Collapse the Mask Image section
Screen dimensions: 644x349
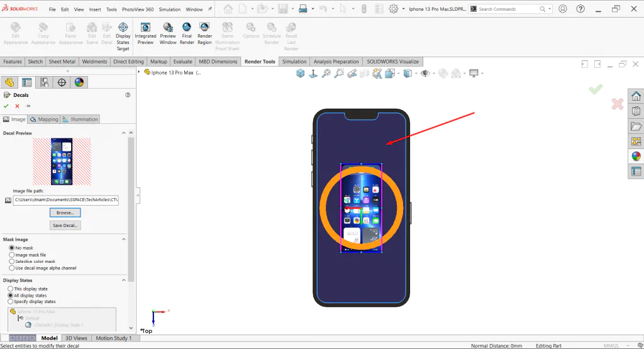click(x=124, y=240)
